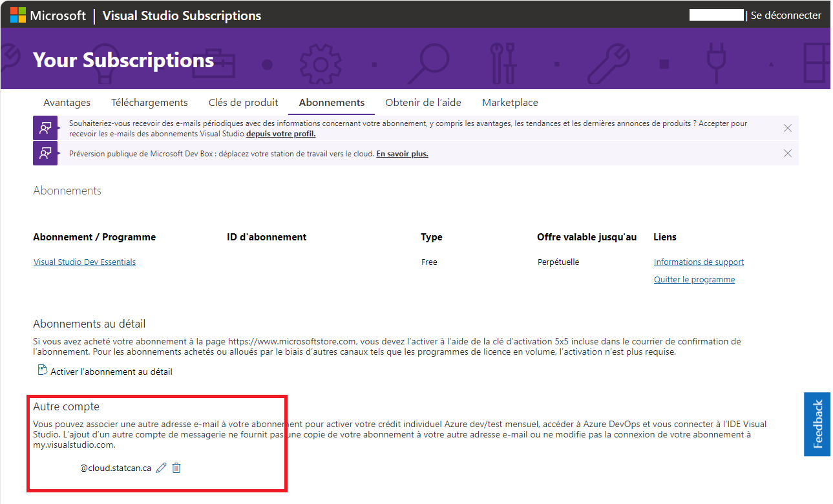This screenshot has width=833, height=504.
Task: Open the Feedback side button
Action: [x=817, y=424]
